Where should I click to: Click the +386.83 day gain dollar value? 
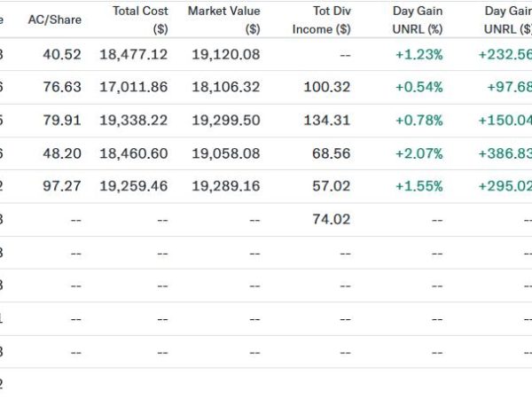pyautogui.click(x=505, y=153)
